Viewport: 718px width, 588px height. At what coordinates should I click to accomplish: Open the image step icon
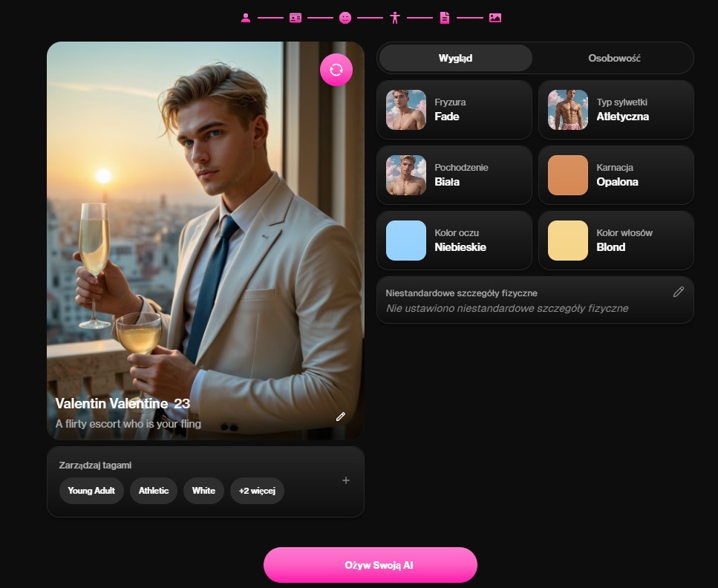click(x=495, y=18)
